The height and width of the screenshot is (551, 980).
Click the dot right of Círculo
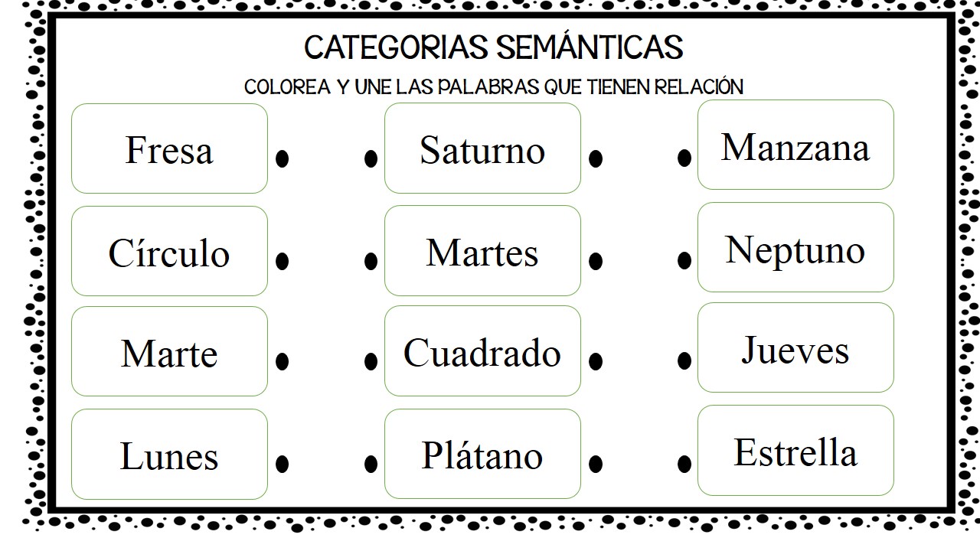(x=282, y=261)
